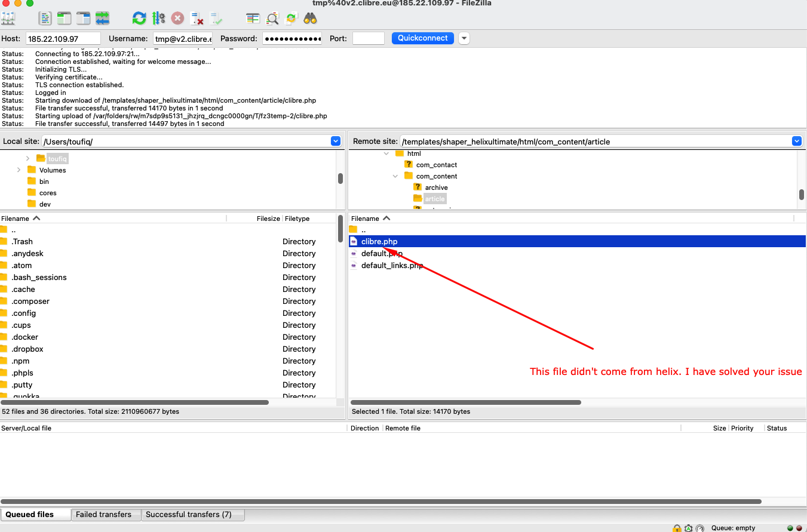Screen dimensions: 807x532
Task: Click the Port input field
Action: click(368, 38)
